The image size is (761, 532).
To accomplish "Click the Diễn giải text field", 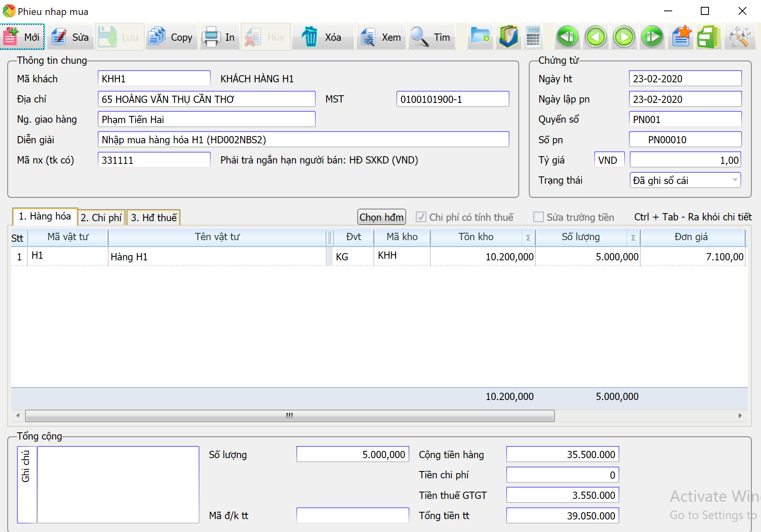I will (303, 140).
